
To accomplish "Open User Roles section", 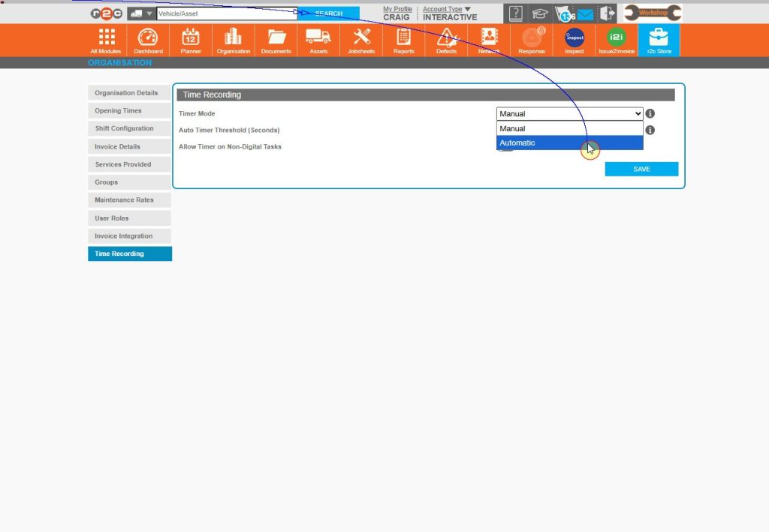I will coord(129,218).
